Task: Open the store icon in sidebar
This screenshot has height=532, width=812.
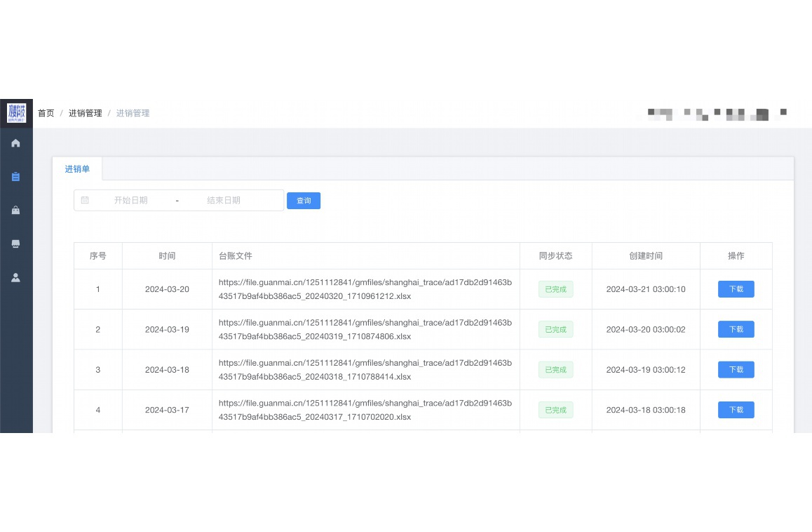Action: point(15,244)
